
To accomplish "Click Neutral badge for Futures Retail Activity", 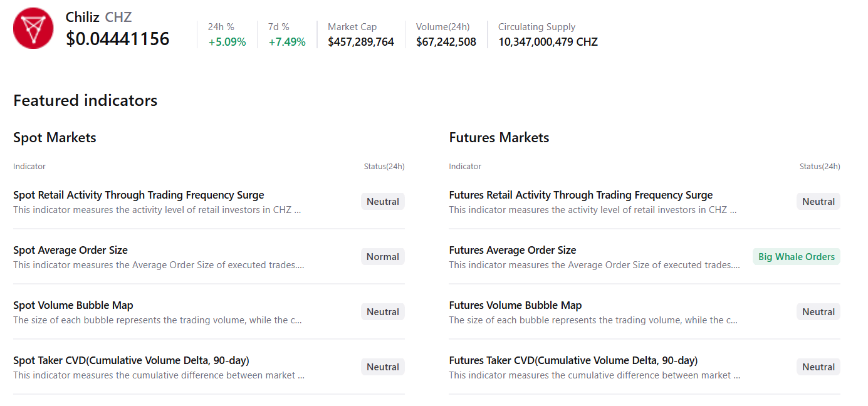I will (x=818, y=202).
